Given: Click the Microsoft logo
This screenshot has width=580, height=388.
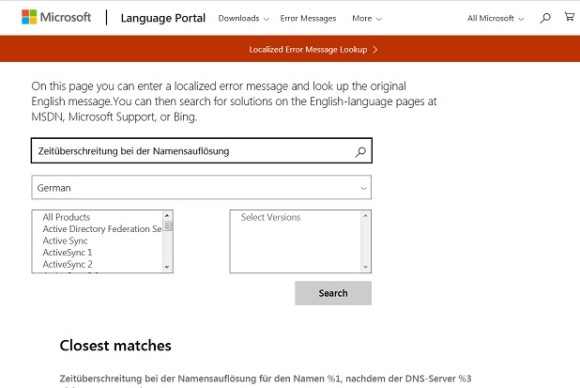Looking at the screenshot, I should 56,17.
